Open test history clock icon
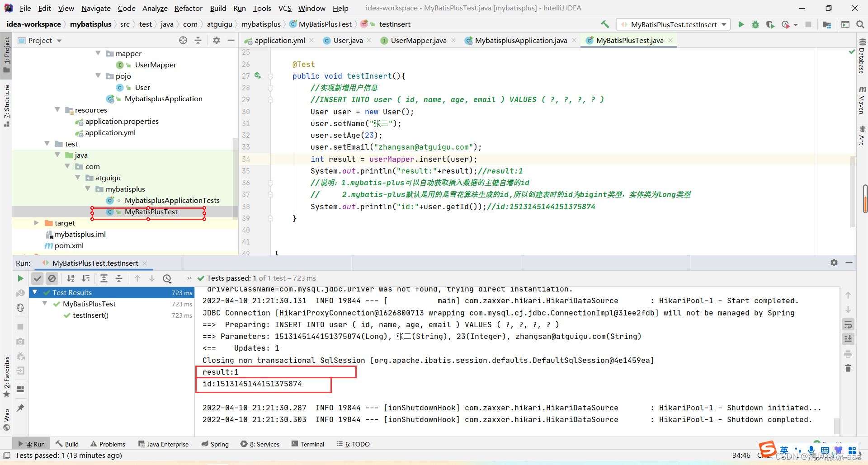The image size is (868, 465). (167, 278)
